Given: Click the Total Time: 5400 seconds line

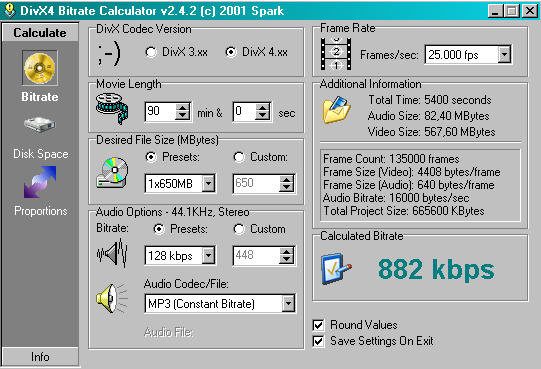Looking at the screenshot, I should [430, 100].
